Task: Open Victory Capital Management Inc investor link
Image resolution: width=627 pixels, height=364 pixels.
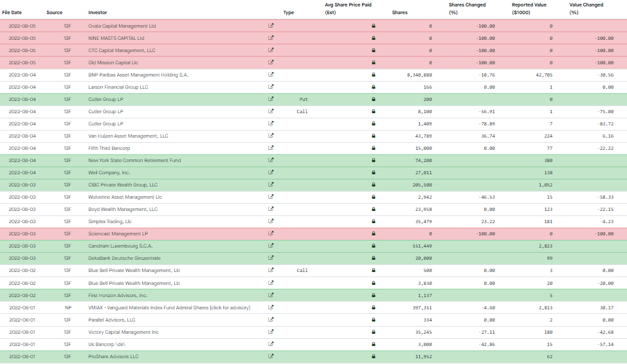Action: 123,332
